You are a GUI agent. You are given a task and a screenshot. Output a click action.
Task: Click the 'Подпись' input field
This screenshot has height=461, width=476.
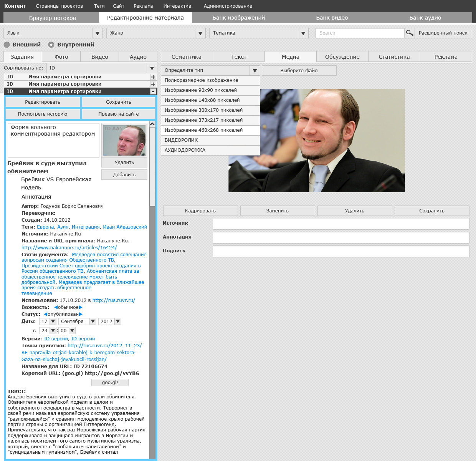coord(341,252)
